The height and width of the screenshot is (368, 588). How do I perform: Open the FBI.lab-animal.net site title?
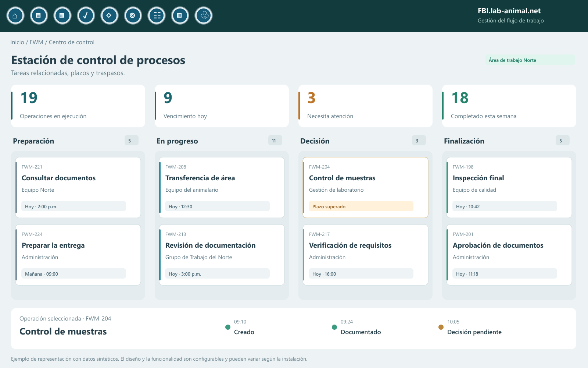509,11
